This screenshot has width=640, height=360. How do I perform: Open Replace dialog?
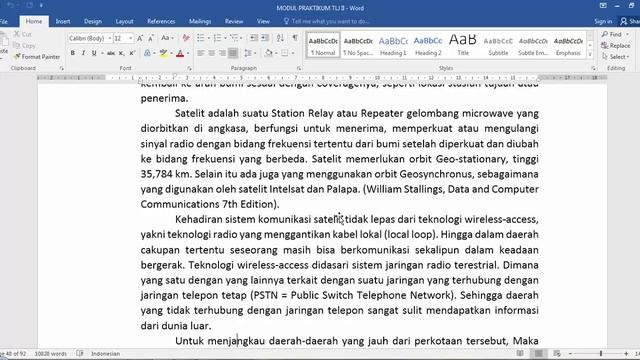(616, 46)
